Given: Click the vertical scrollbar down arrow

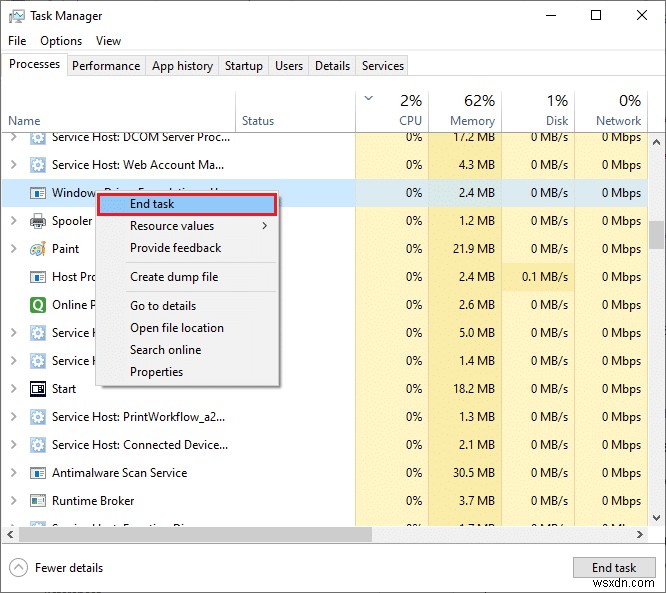Looking at the screenshot, I should pyautogui.click(x=656, y=517).
